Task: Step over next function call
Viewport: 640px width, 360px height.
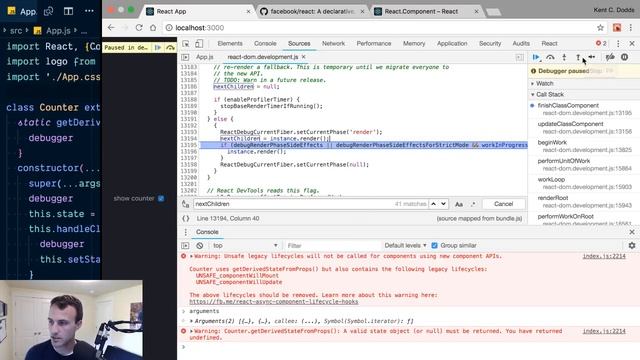Action: tap(550, 58)
